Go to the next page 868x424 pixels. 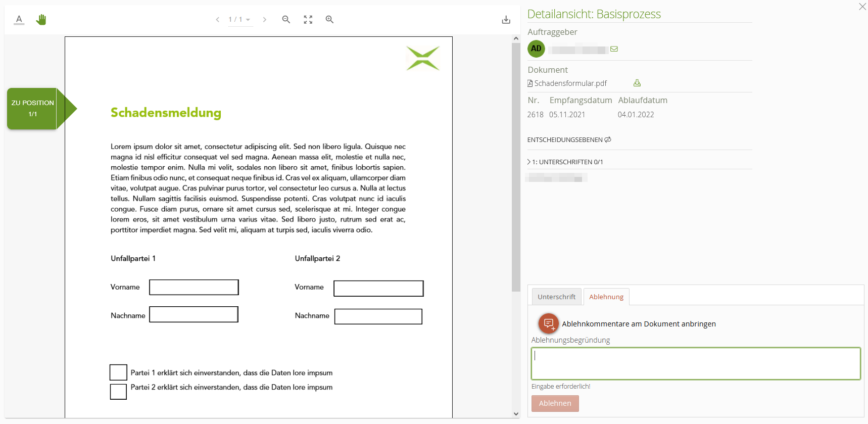(264, 20)
